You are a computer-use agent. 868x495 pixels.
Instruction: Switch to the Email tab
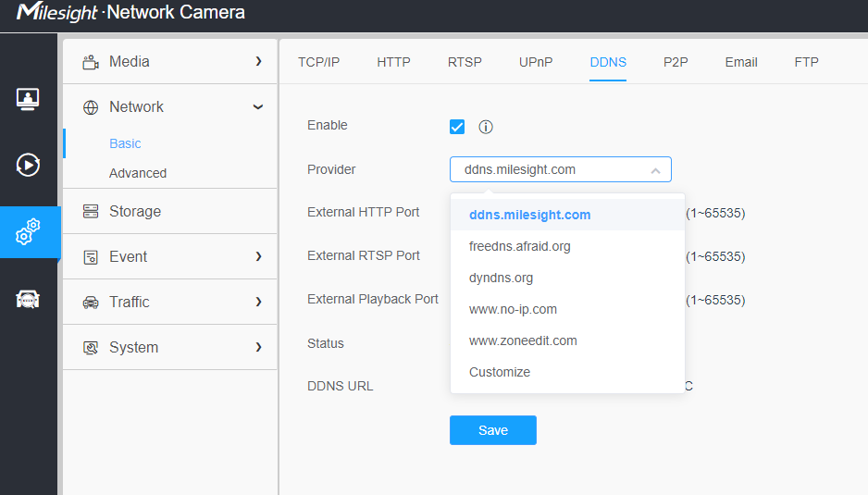[741, 62]
